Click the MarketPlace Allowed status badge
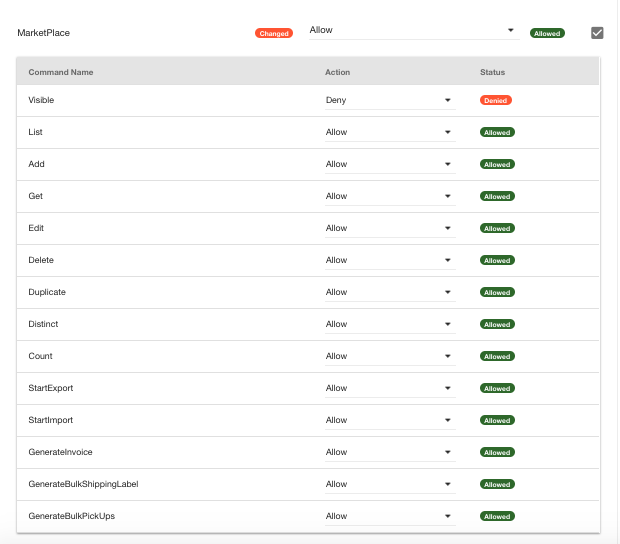 (547, 33)
